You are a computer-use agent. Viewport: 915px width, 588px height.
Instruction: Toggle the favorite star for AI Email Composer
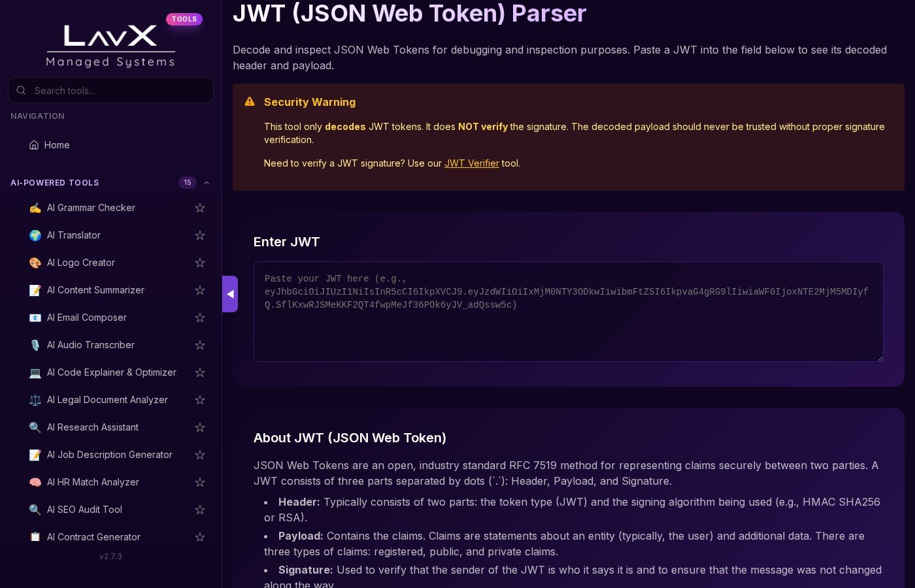[200, 318]
